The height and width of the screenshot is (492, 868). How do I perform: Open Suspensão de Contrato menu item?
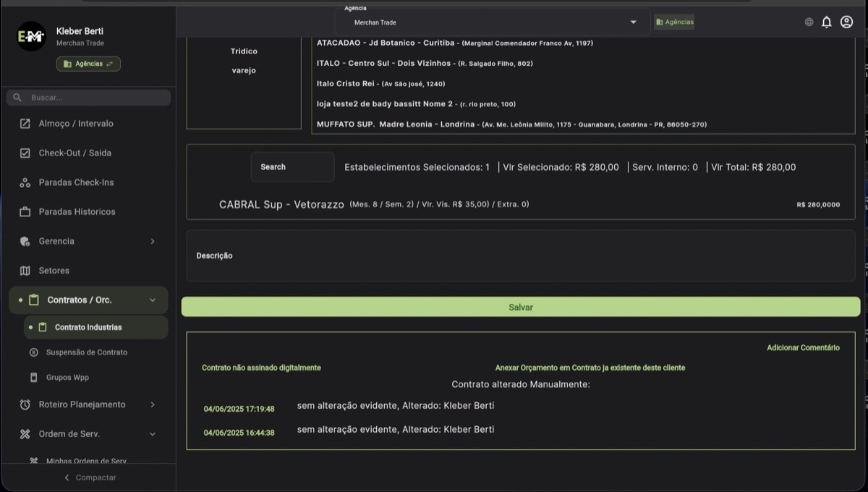coord(86,352)
